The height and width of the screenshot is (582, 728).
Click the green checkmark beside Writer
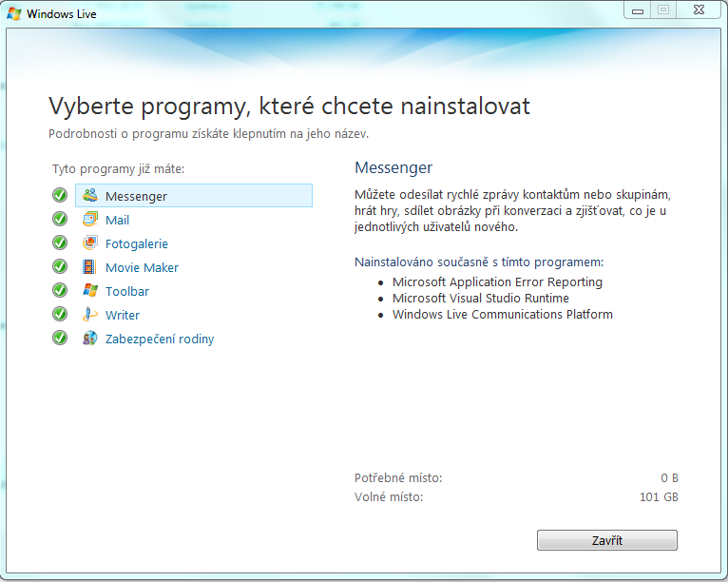click(60, 314)
